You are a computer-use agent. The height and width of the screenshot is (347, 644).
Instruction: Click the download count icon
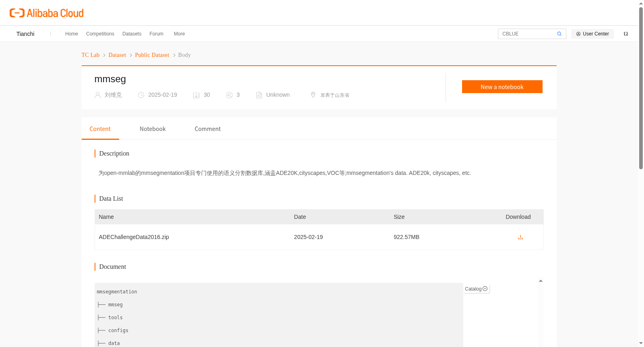pos(196,95)
